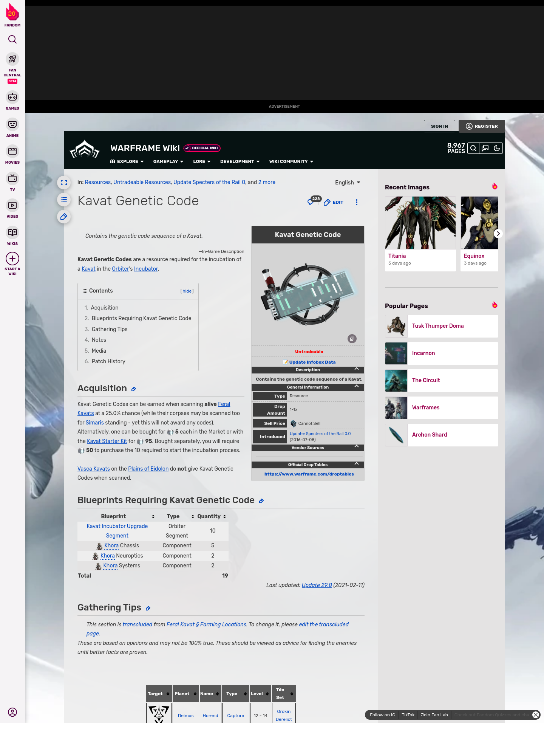
Task: Open the English language dropdown
Action: coord(347,183)
